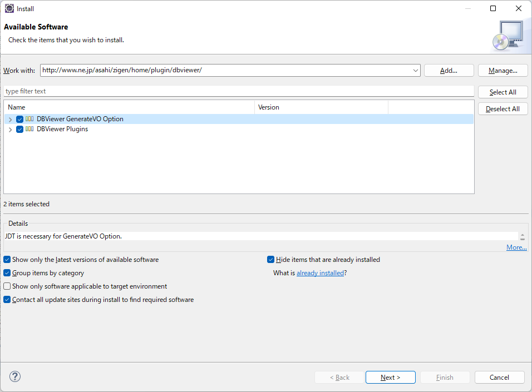
Task: Expand DBViewer GenerateVO Option tree node
Action: pyautogui.click(x=10, y=120)
